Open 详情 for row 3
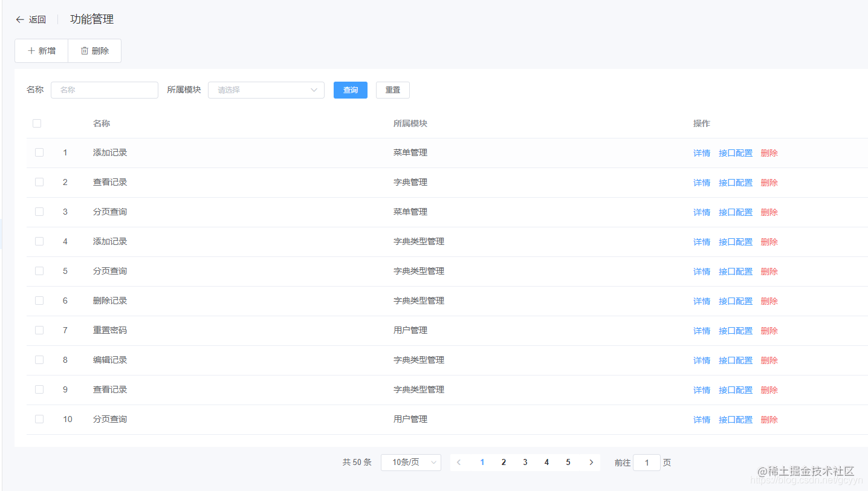Image resolution: width=868 pixels, height=491 pixels. tap(702, 212)
